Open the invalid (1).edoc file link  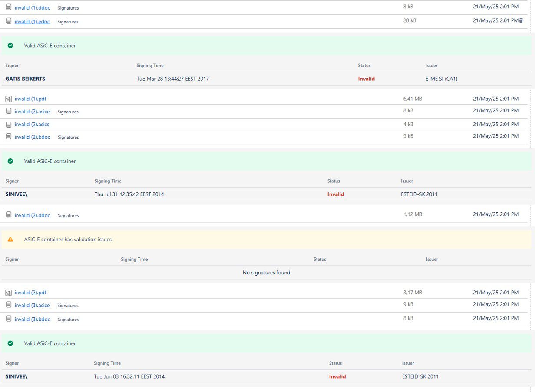(32, 21)
